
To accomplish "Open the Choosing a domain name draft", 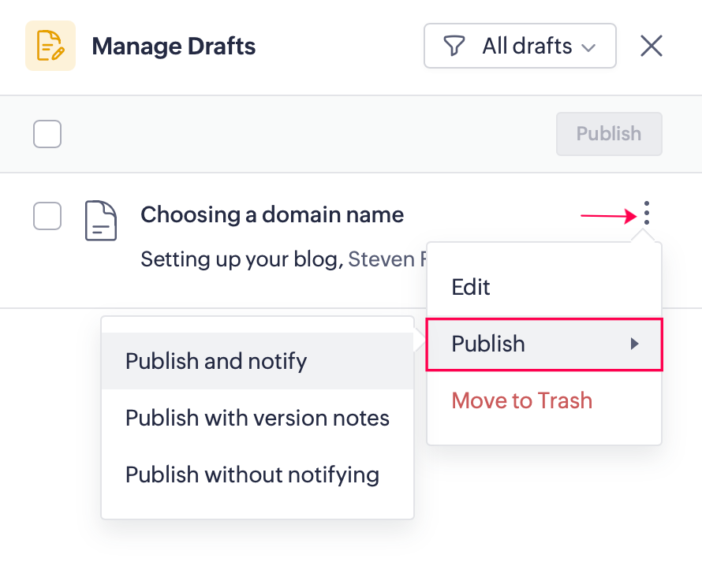I will [272, 214].
